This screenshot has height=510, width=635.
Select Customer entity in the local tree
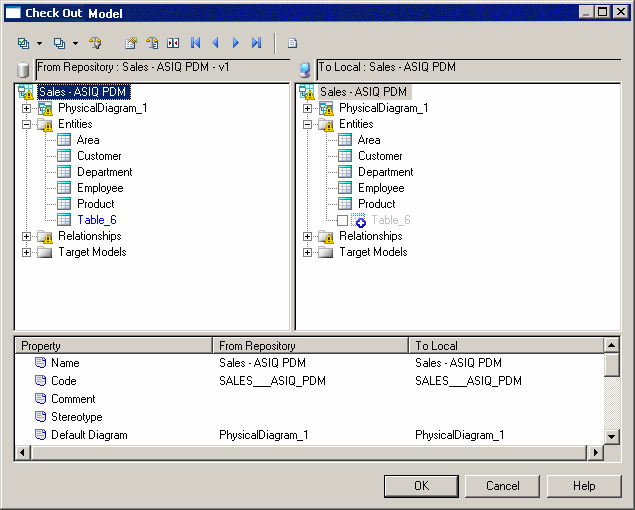380,156
